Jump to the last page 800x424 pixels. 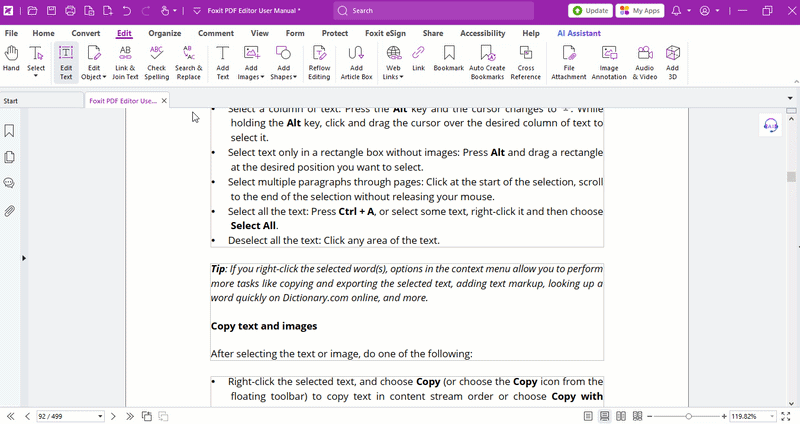point(130,416)
